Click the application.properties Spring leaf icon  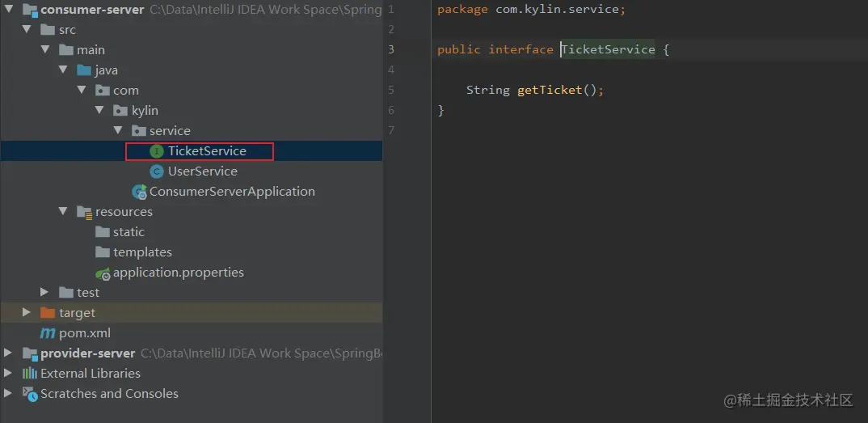pyautogui.click(x=103, y=273)
